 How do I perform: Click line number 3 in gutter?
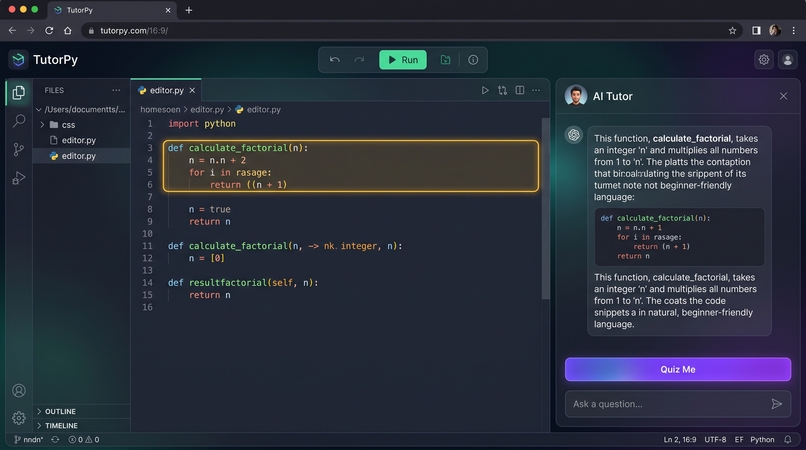[x=150, y=148]
